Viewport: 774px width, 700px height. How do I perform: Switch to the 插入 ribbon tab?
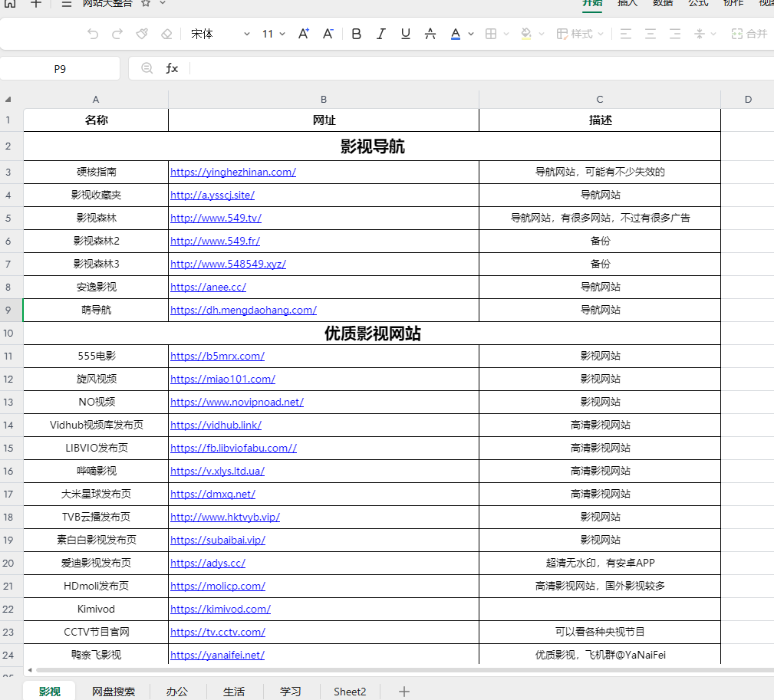click(x=627, y=4)
